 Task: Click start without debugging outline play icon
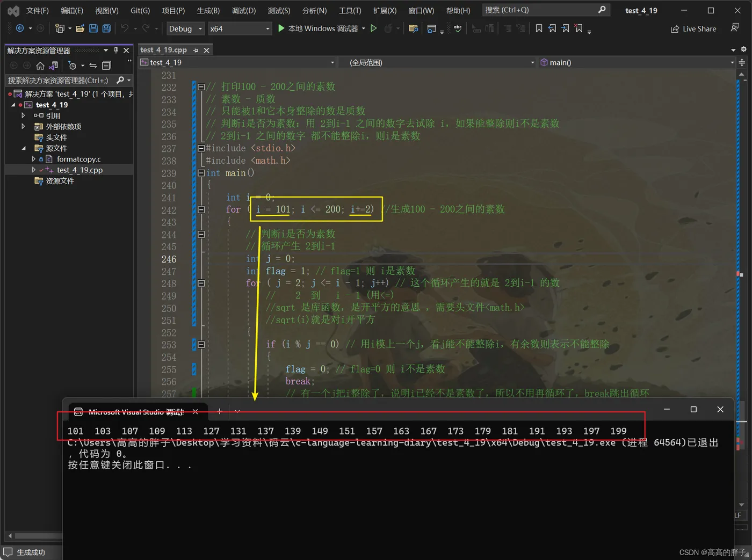374,28
